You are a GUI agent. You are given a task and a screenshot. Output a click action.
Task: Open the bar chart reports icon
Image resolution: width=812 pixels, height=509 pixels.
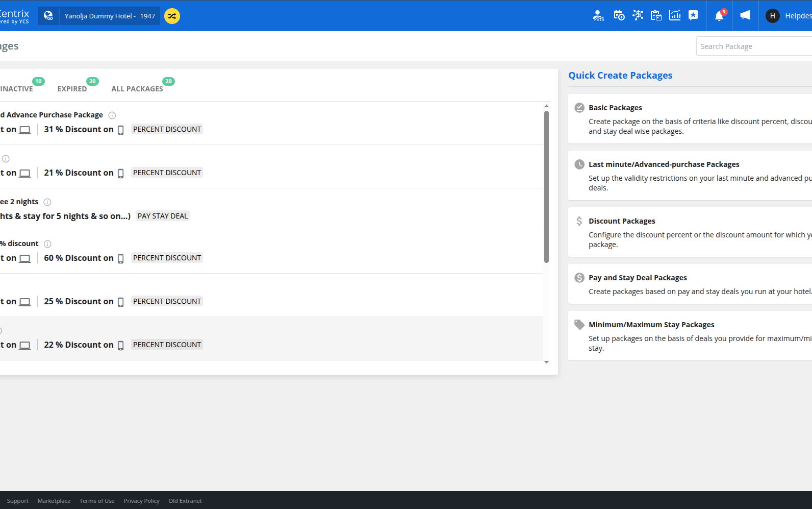click(x=675, y=15)
